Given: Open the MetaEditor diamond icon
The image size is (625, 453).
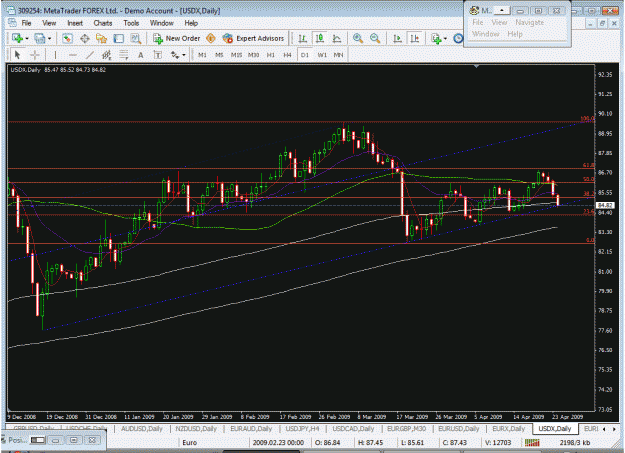Looking at the screenshot, I should 211,38.
